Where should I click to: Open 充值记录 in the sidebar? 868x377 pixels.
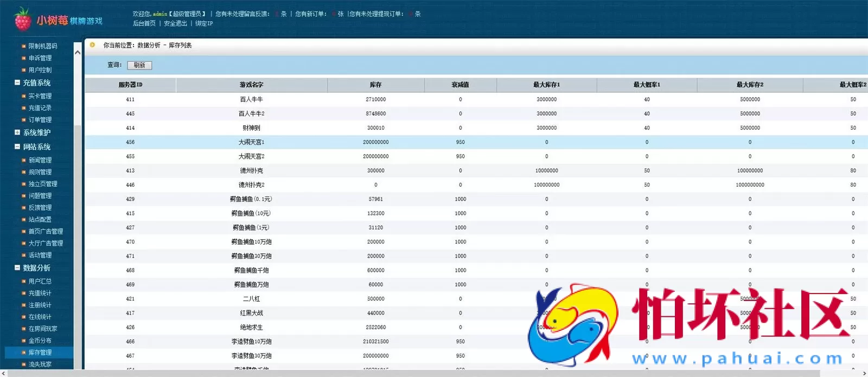tap(40, 108)
